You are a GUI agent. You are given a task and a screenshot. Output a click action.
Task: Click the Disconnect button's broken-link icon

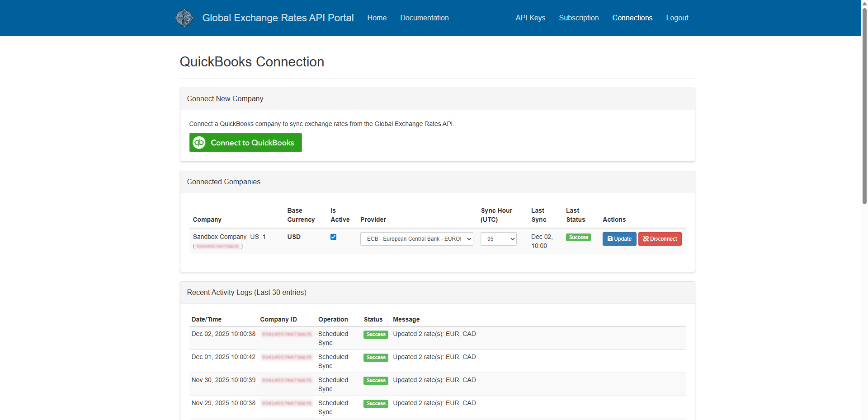[x=646, y=239]
